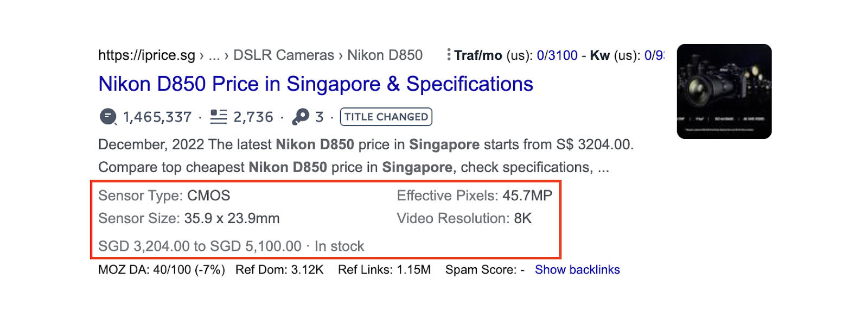Click the Kw (us) value link

click(x=654, y=55)
